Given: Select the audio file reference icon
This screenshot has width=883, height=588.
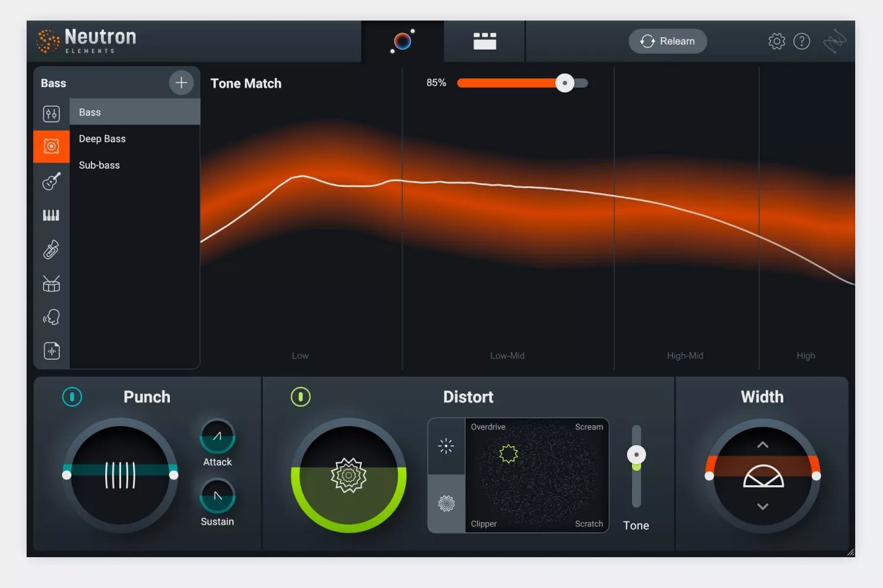Looking at the screenshot, I should [51, 351].
